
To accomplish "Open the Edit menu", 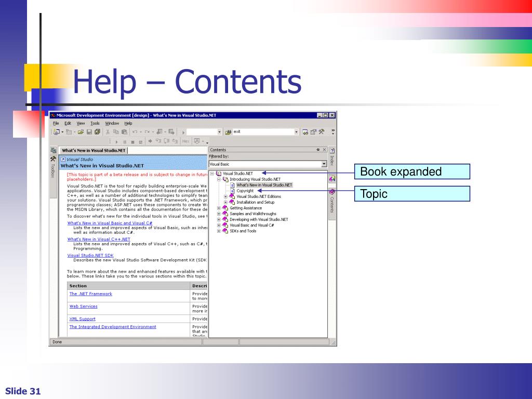I will tap(68, 124).
